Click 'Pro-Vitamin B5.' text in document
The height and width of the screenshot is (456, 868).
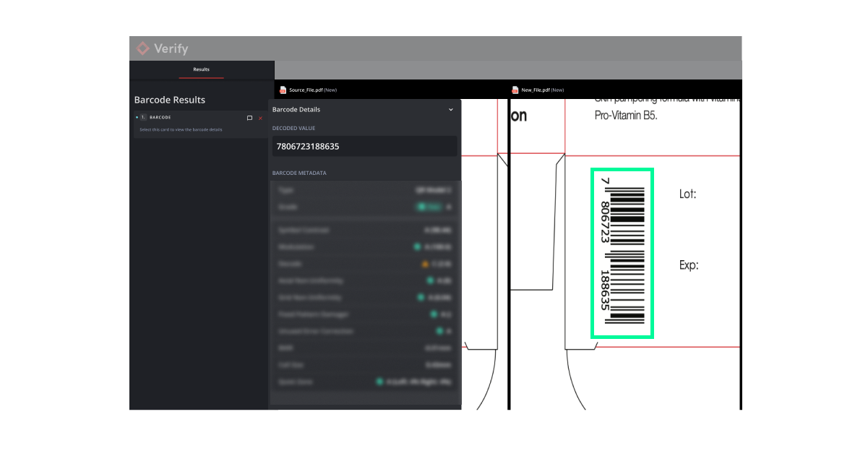click(626, 115)
